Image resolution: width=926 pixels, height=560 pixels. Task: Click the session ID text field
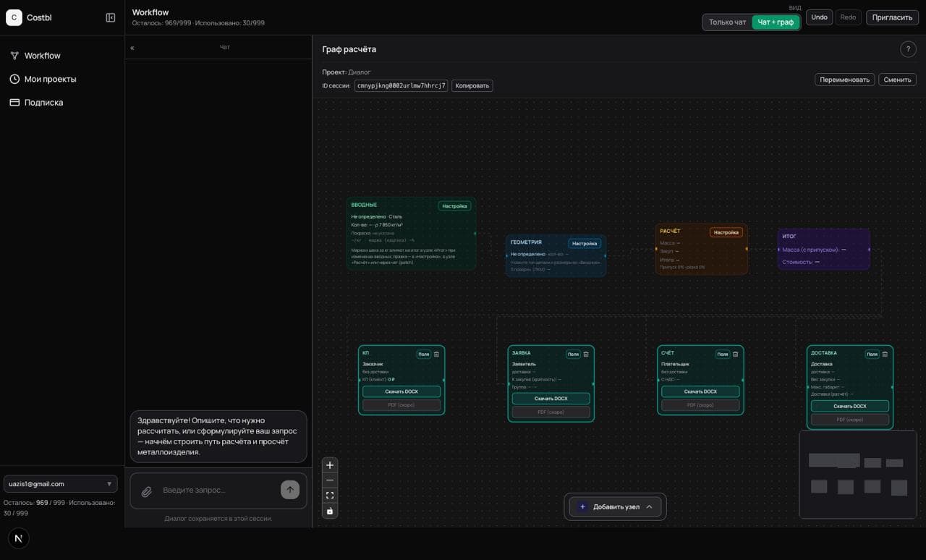click(402, 85)
